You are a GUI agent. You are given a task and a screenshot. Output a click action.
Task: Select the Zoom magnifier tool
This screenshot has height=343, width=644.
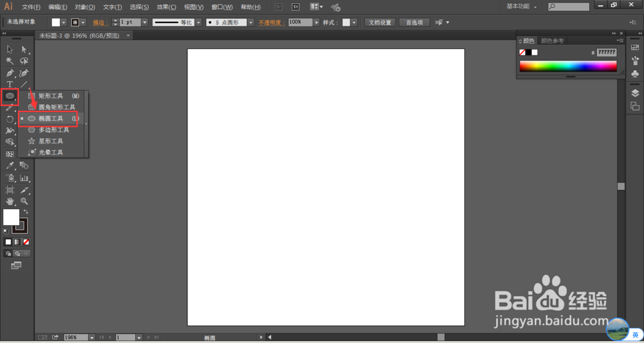24,201
